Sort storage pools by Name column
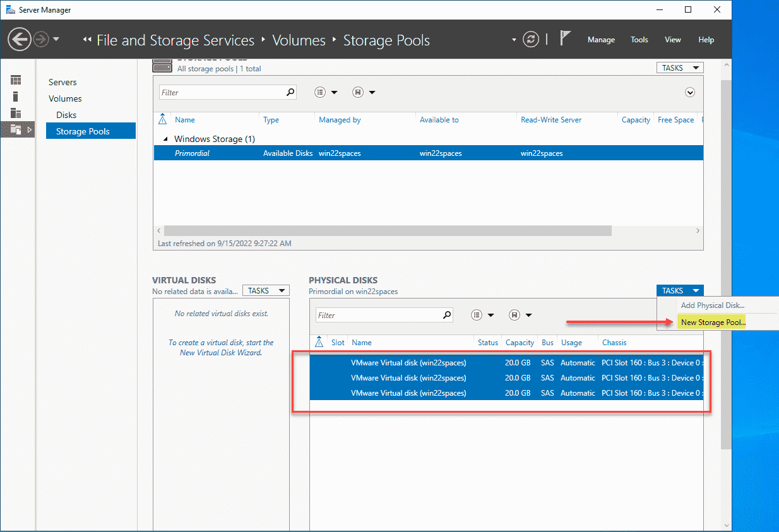779x532 pixels. click(x=185, y=120)
